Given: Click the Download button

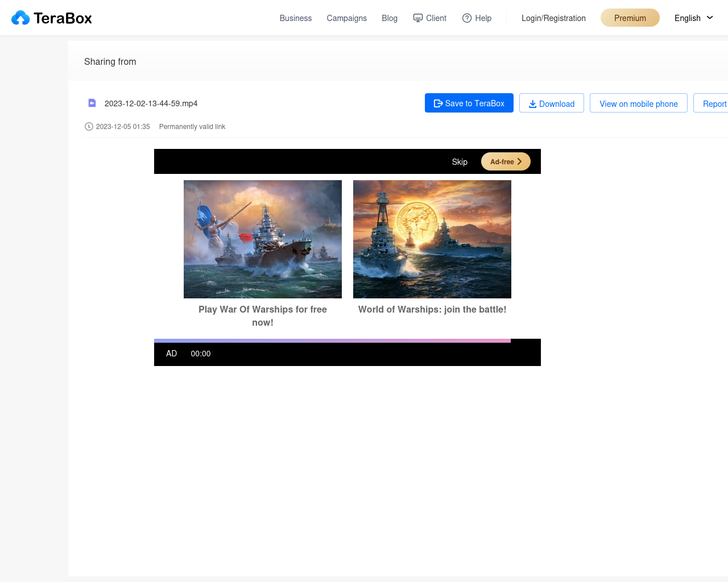Looking at the screenshot, I should coord(552,103).
